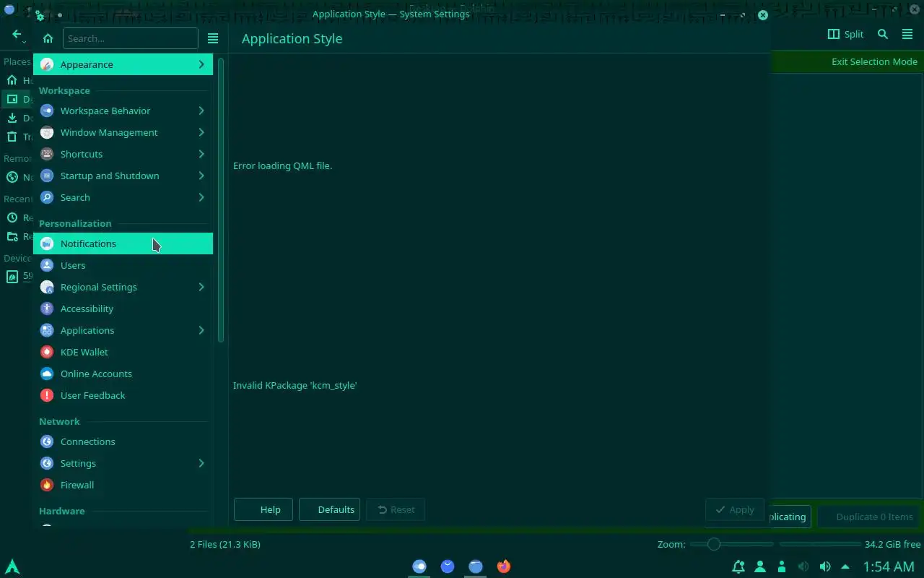Click the Reset button

tap(396, 509)
